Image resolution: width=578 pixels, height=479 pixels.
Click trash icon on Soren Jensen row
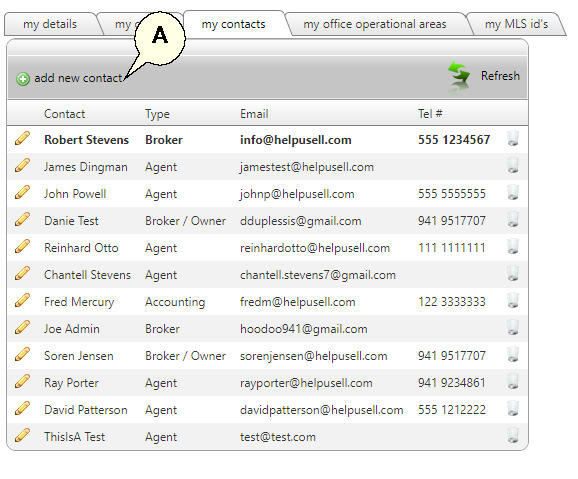coord(513,355)
